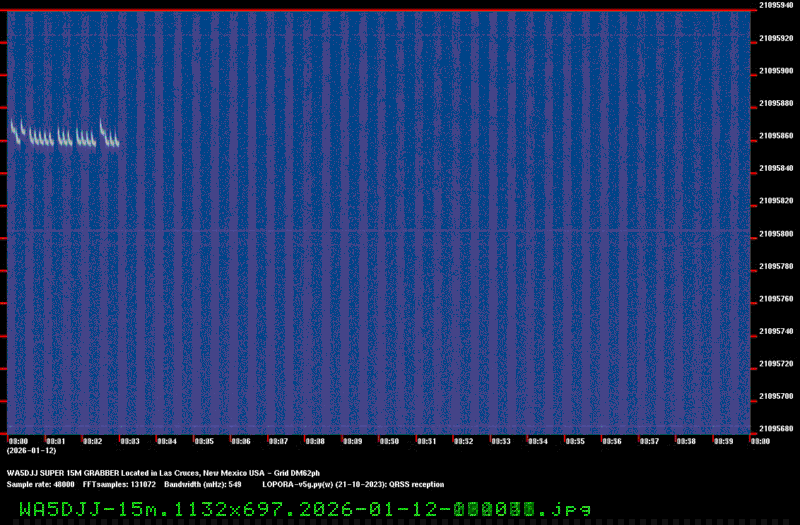
Task: Click the 21095740 frequency tick label
Action: click(x=777, y=331)
